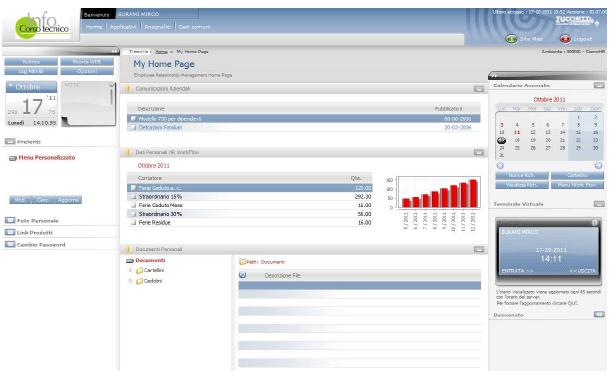Click the Cedolini folder icon
Screen dimensions: 614x375
pyautogui.click(x=139, y=281)
